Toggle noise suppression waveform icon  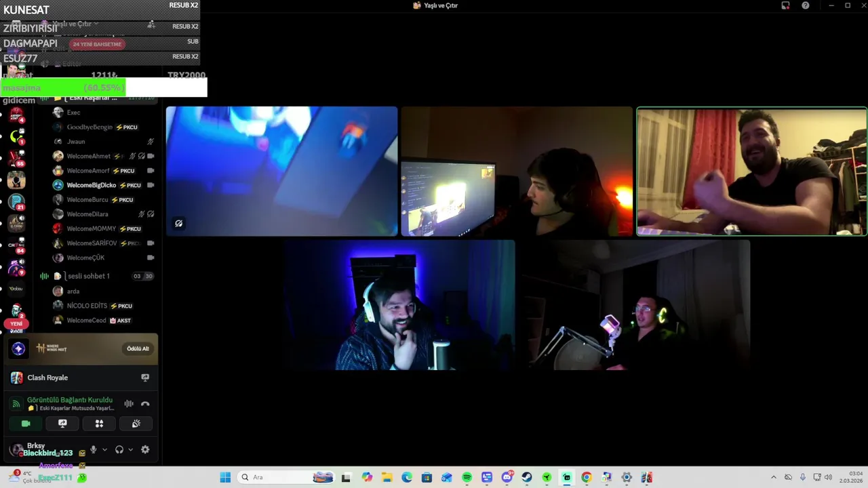click(x=129, y=404)
